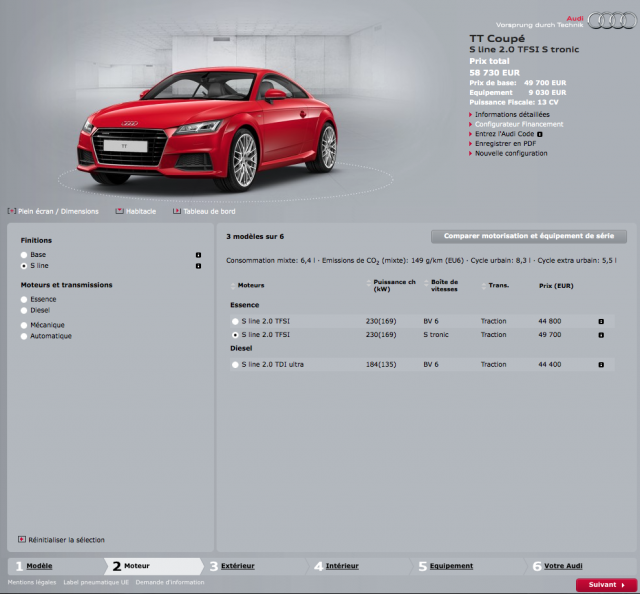This screenshot has height=594, width=640.
Task: Click Comparer motorisation et équipement de série
Action: point(529,236)
